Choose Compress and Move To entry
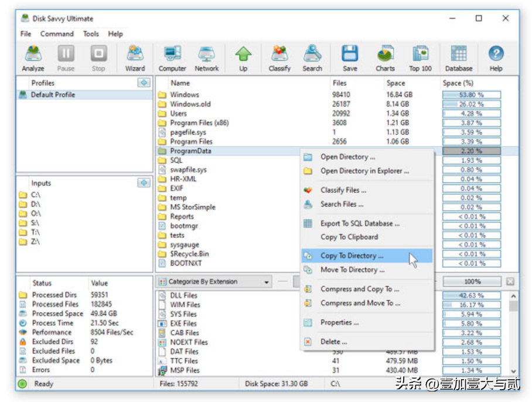This screenshot has height=402, width=532. (367, 302)
